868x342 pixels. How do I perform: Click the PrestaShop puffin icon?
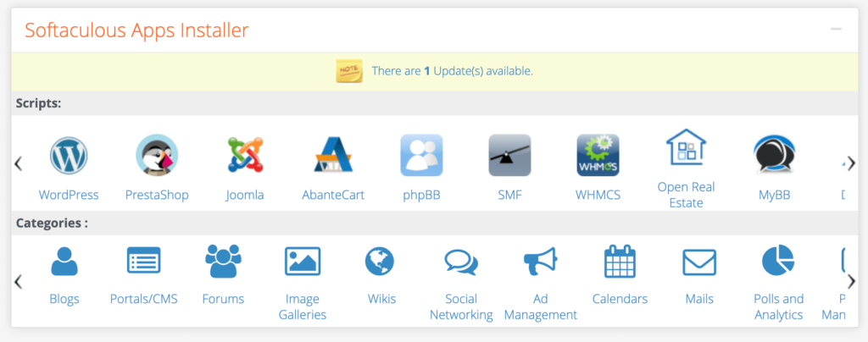click(157, 155)
